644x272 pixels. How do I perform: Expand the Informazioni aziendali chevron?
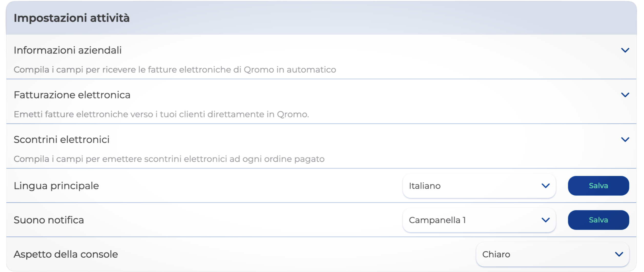[x=625, y=50]
